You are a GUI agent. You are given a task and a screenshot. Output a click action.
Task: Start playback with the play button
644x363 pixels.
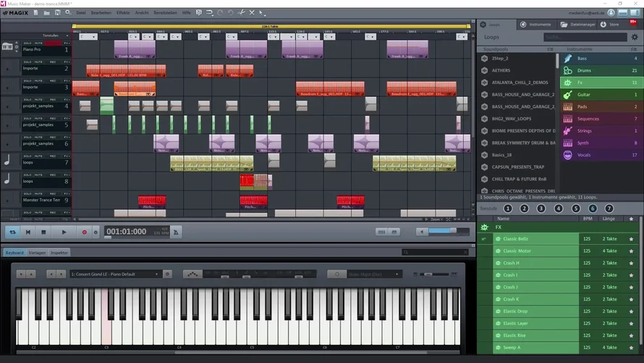[64, 232]
